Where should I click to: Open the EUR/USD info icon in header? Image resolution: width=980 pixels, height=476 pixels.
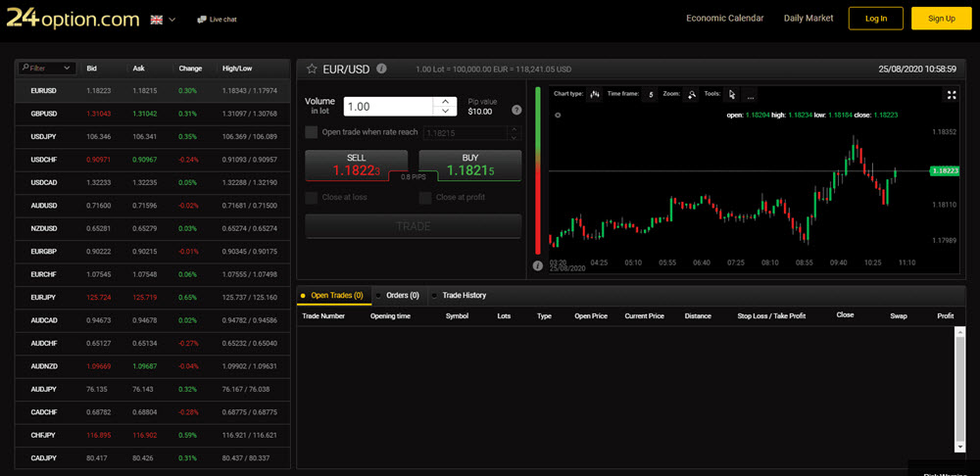click(x=381, y=69)
